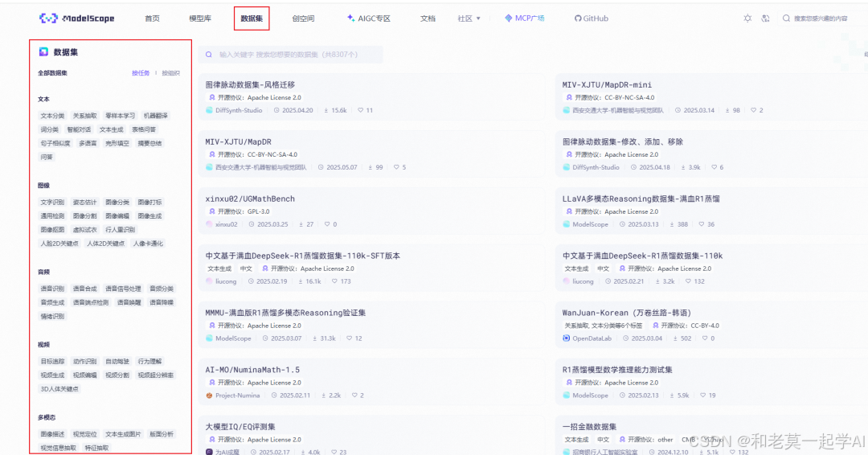Select the 自动驾驶 video tag
This screenshot has height=455, width=868.
tap(117, 362)
